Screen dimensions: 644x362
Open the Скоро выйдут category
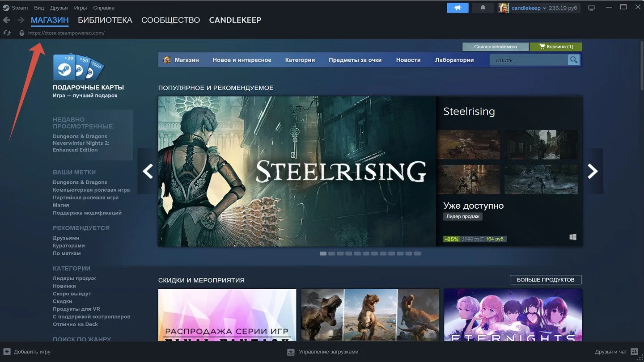72,294
